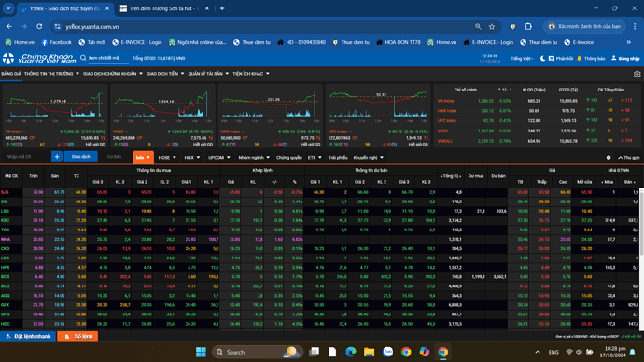Open the Windows Start menu
Viewport: 644px width, 362px height.
201,352
